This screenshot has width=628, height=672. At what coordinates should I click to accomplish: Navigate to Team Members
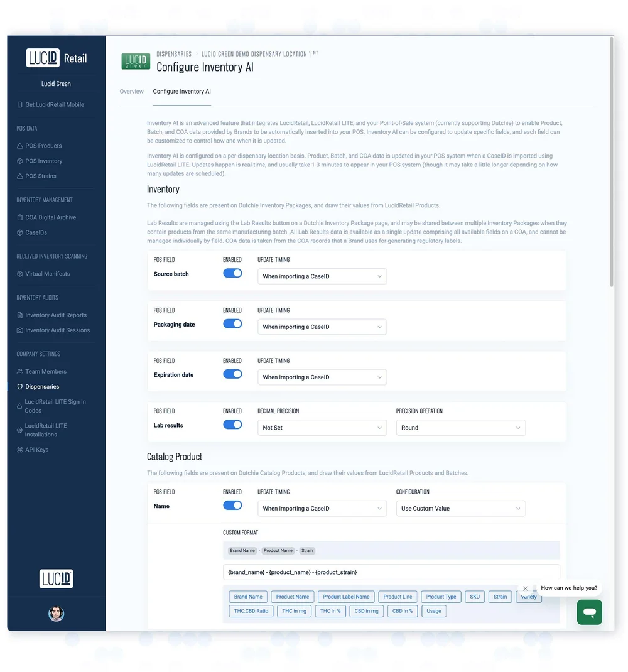point(45,372)
